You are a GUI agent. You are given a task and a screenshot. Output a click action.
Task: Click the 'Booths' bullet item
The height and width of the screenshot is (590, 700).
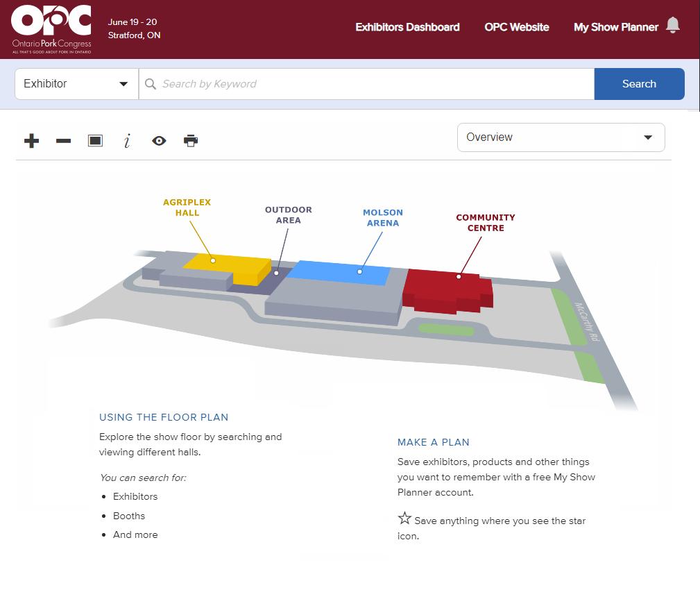pos(129,516)
